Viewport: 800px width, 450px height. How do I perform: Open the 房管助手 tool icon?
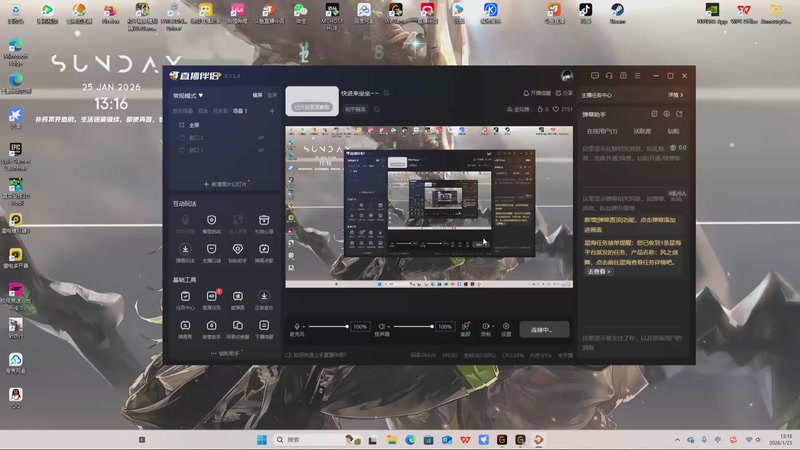211,326
